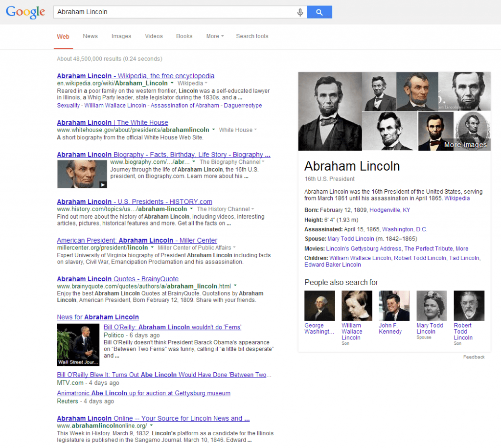Open Hodgenville, KY birthplace link
501x448 pixels.
click(x=389, y=210)
